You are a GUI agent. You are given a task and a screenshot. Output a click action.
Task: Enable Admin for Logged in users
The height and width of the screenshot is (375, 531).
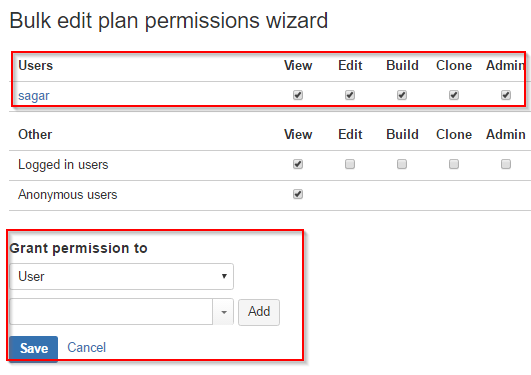click(x=506, y=164)
